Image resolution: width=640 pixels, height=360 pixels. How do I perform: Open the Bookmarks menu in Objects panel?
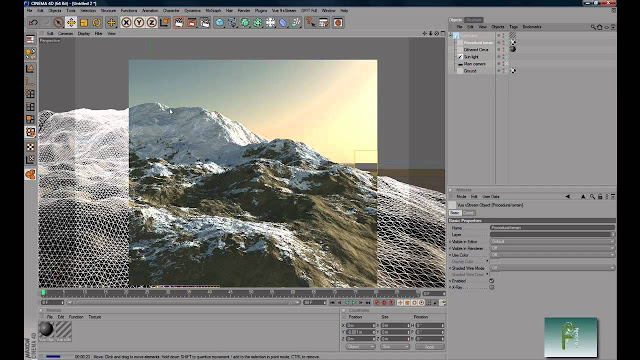532,27
